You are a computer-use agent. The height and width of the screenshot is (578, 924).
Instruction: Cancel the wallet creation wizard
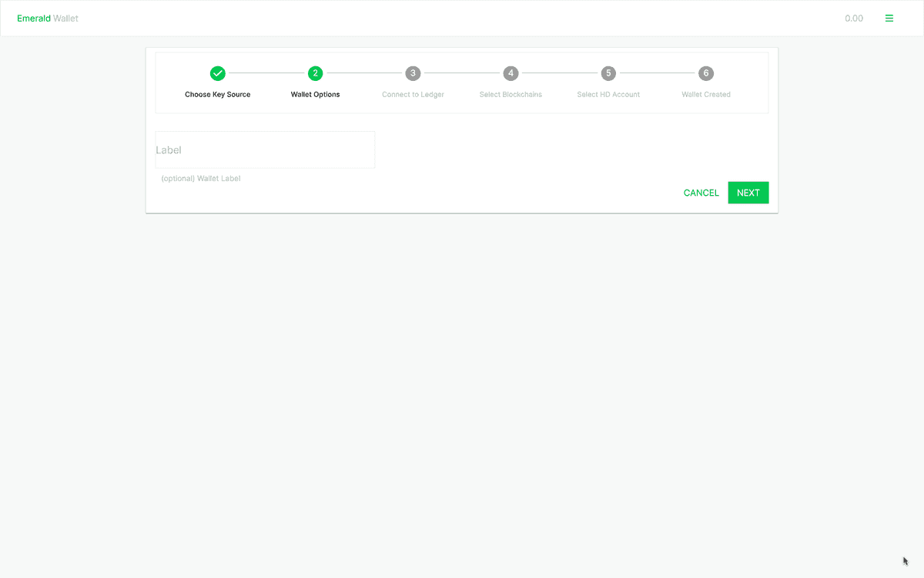(x=701, y=193)
